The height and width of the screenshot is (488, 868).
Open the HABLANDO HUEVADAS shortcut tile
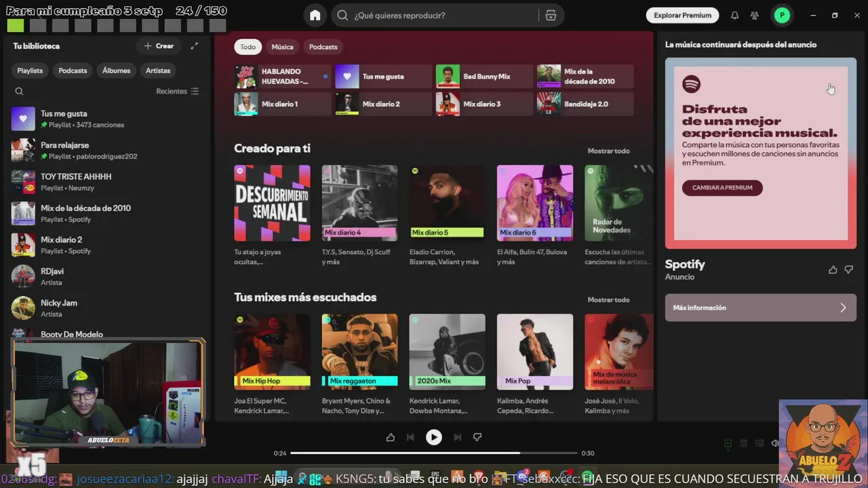tap(283, 77)
